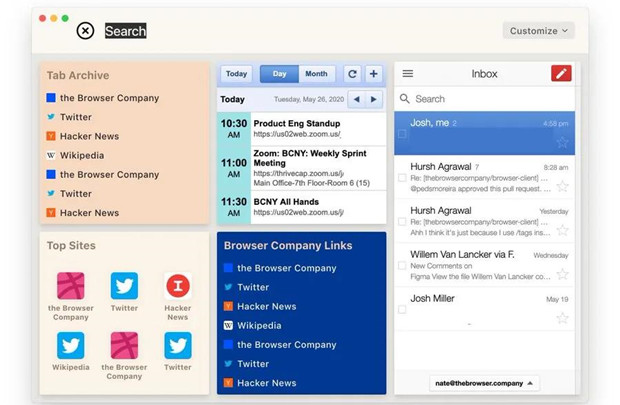The width and height of the screenshot is (620, 405).
Task: Star the Josh, me email
Action: 562,142
